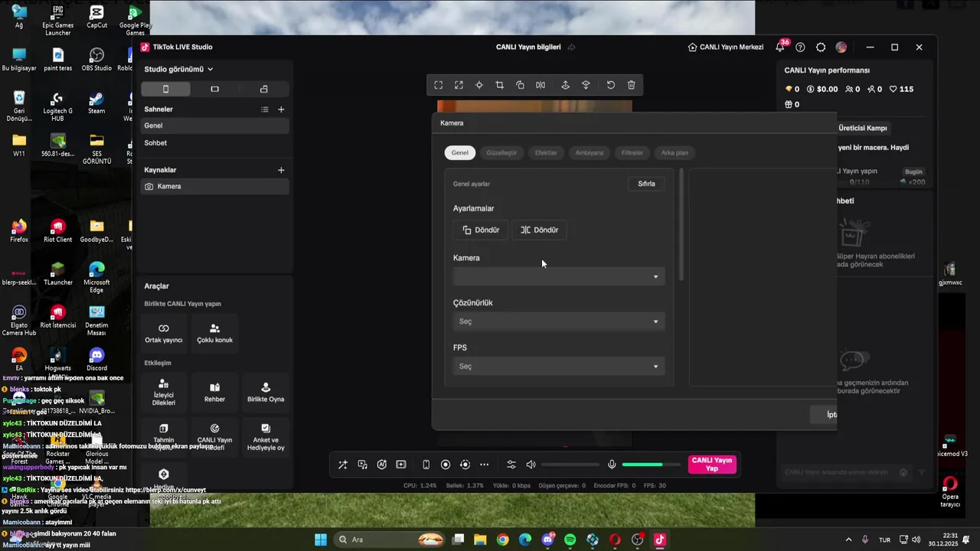Open Spotify from the taskbar
The width and height of the screenshot is (980, 551).
click(570, 540)
